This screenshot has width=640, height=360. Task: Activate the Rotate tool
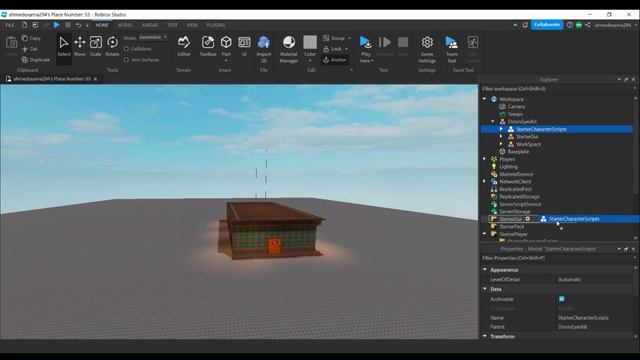click(112, 47)
